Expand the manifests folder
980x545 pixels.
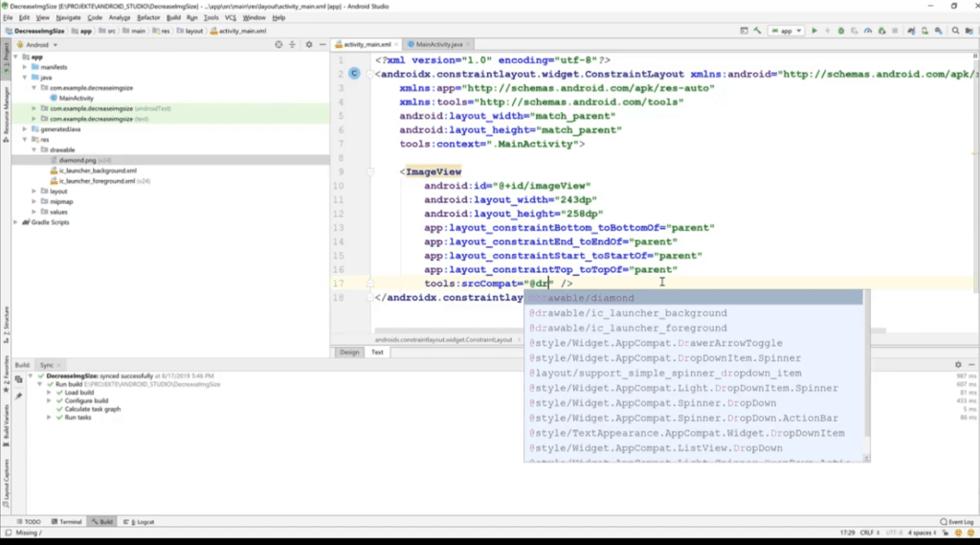25,67
